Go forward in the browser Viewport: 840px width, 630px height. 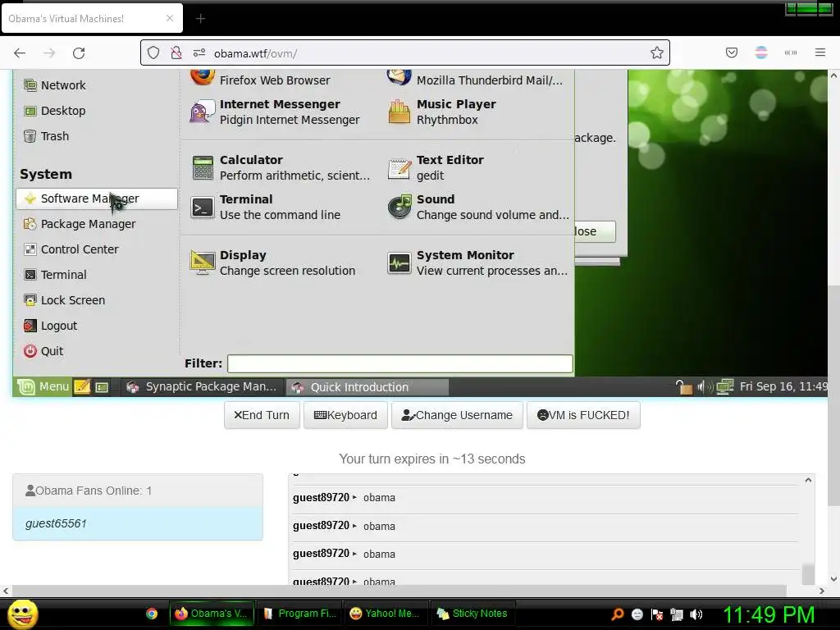(x=49, y=52)
